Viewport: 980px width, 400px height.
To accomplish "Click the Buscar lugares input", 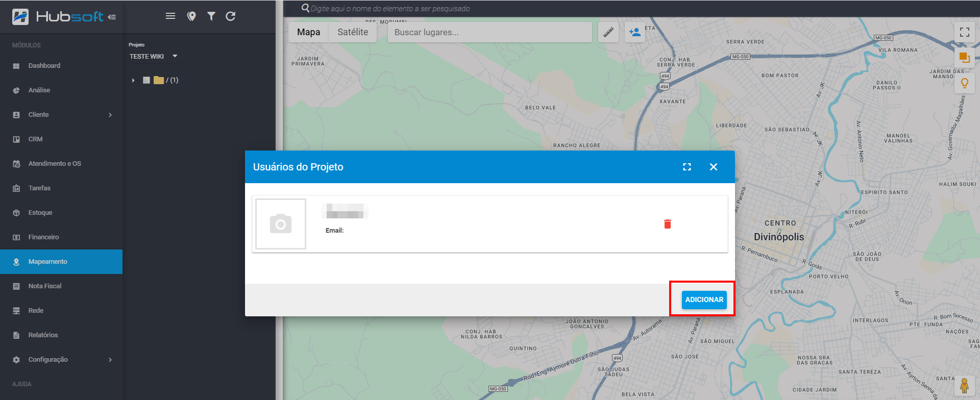I will [490, 32].
